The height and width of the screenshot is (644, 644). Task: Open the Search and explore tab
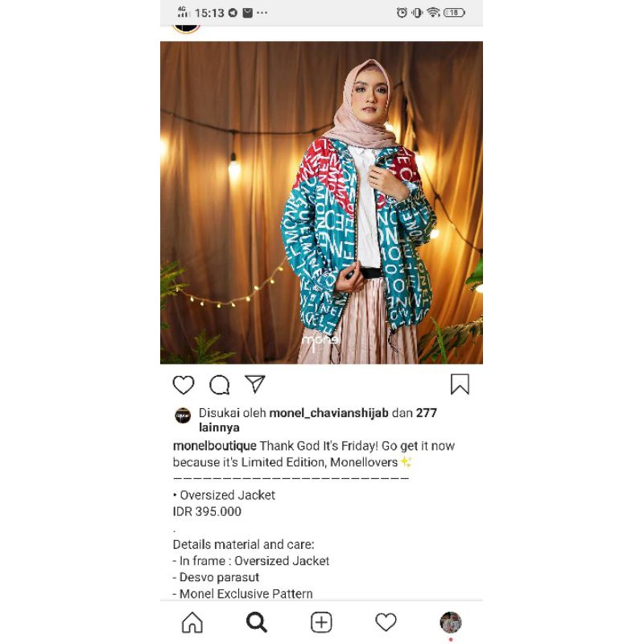click(257, 622)
